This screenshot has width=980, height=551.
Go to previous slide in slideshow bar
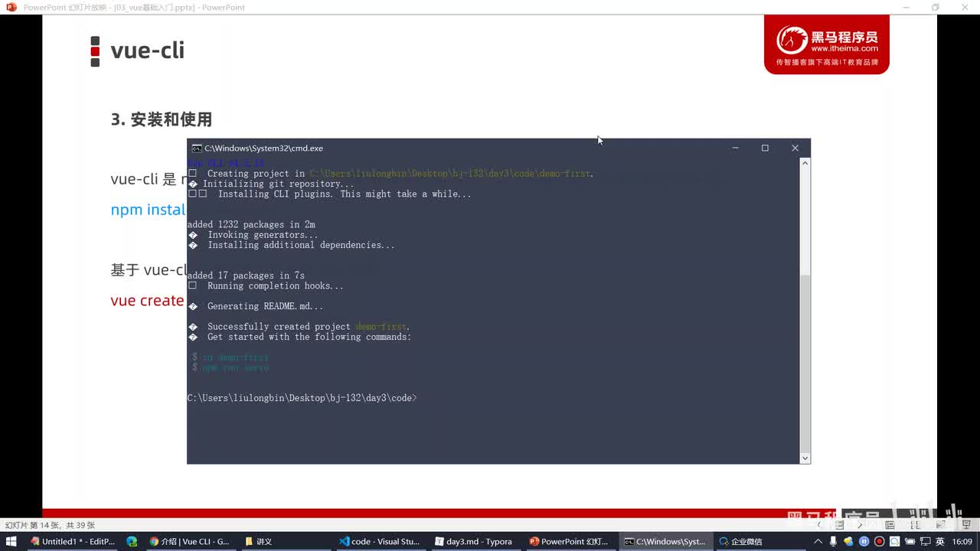820,525
